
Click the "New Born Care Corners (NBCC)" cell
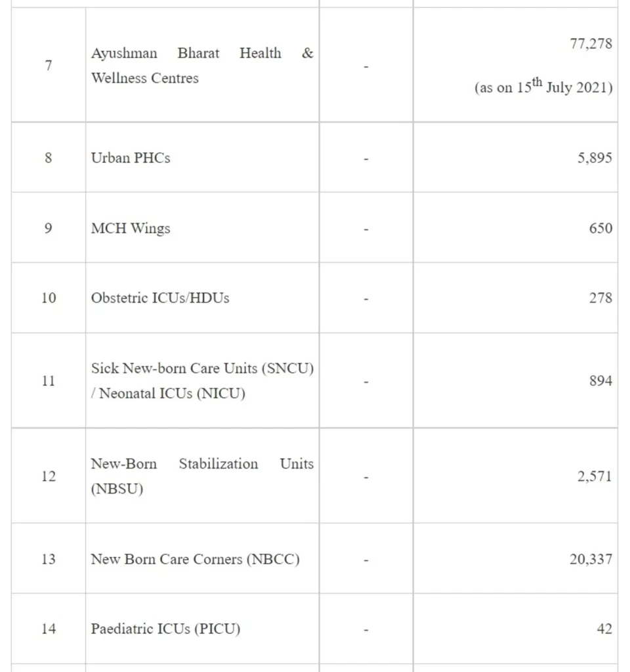(x=195, y=559)
